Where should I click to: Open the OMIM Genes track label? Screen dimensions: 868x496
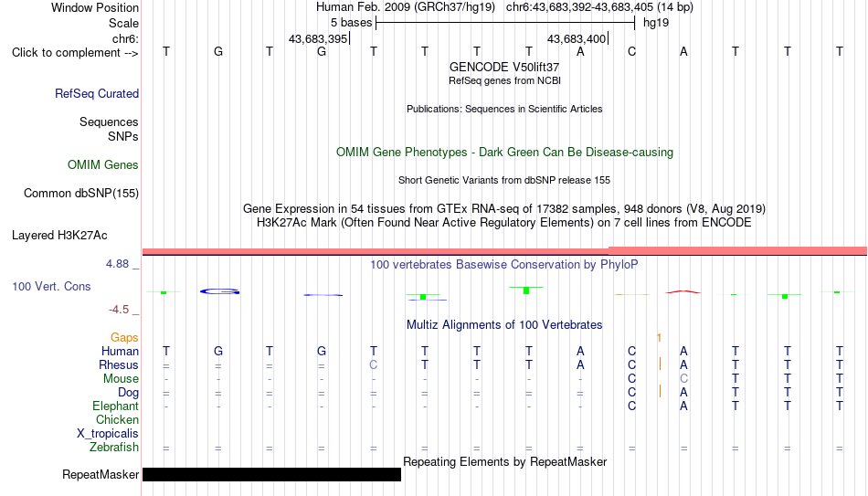click(x=103, y=165)
